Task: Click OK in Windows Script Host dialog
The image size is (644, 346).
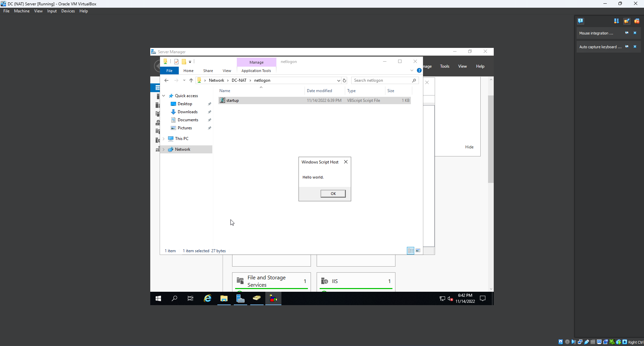Action: 333,194
